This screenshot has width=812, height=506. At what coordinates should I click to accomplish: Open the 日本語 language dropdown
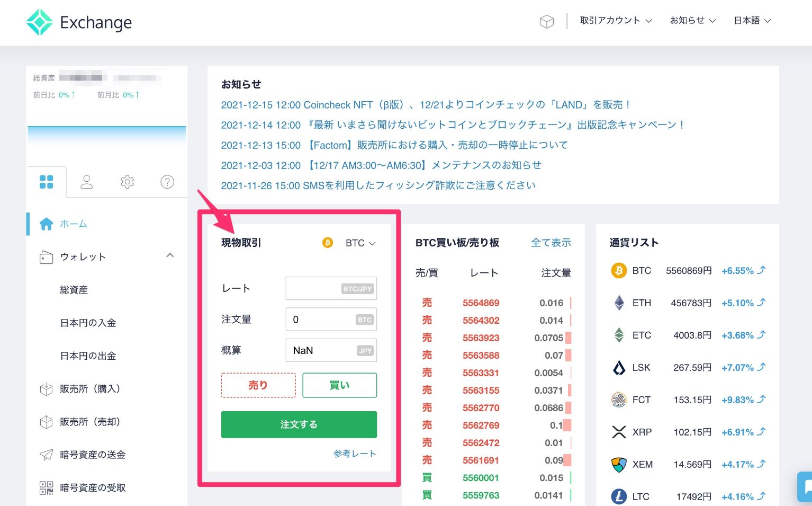[752, 21]
